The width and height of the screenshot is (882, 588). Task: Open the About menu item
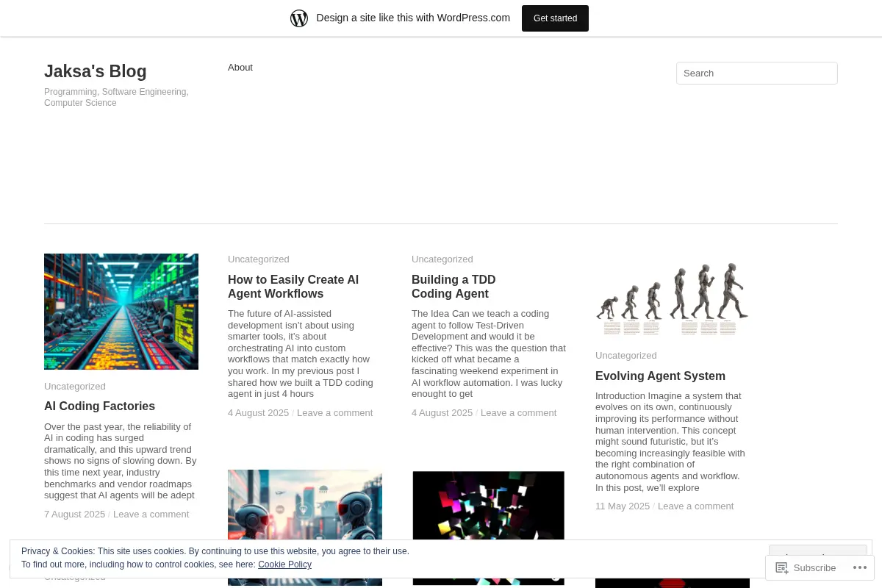(240, 68)
